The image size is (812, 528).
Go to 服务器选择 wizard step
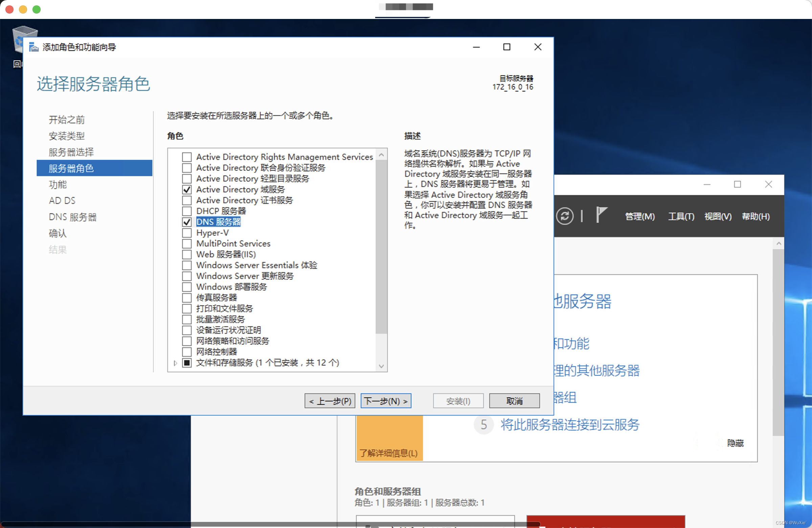(x=71, y=152)
